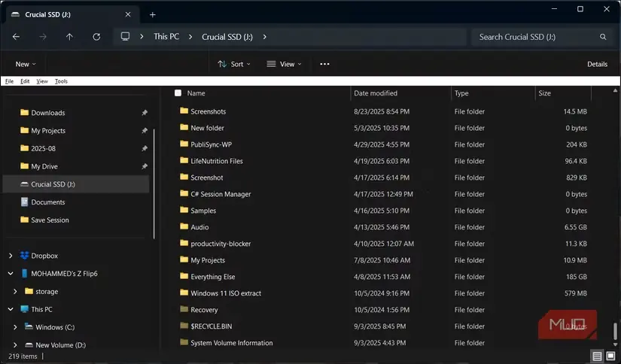Switch to details list view icon

pos(597,356)
